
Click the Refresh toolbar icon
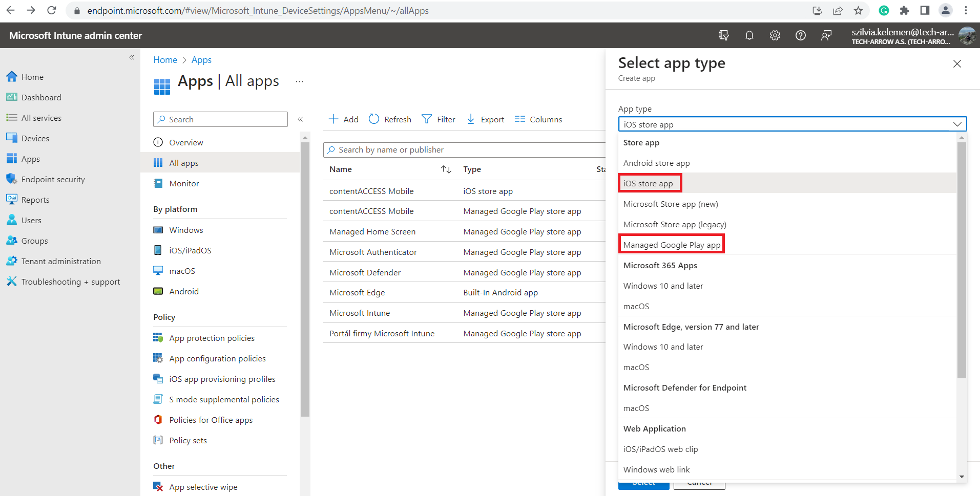coord(374,119)
